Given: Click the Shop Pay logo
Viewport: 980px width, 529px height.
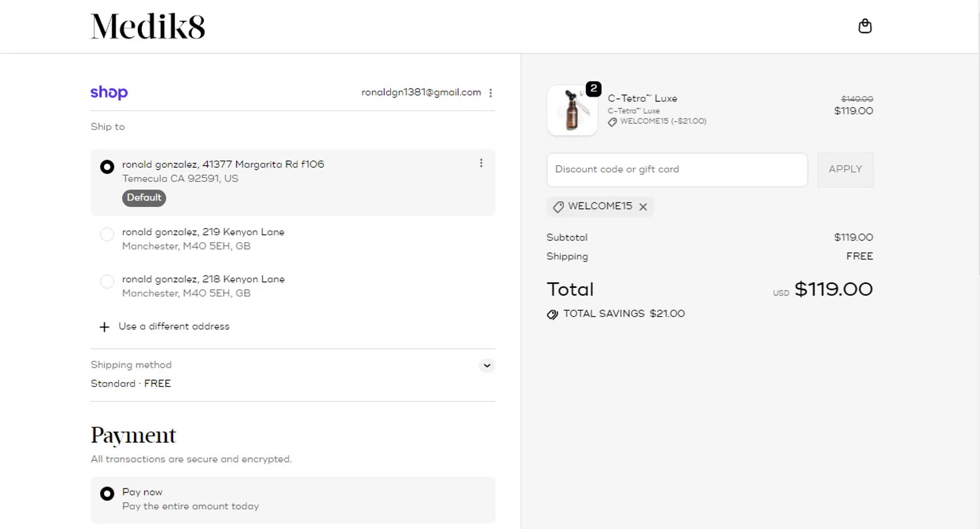Looking at the screenshot, I should click(x=109, y=93).
